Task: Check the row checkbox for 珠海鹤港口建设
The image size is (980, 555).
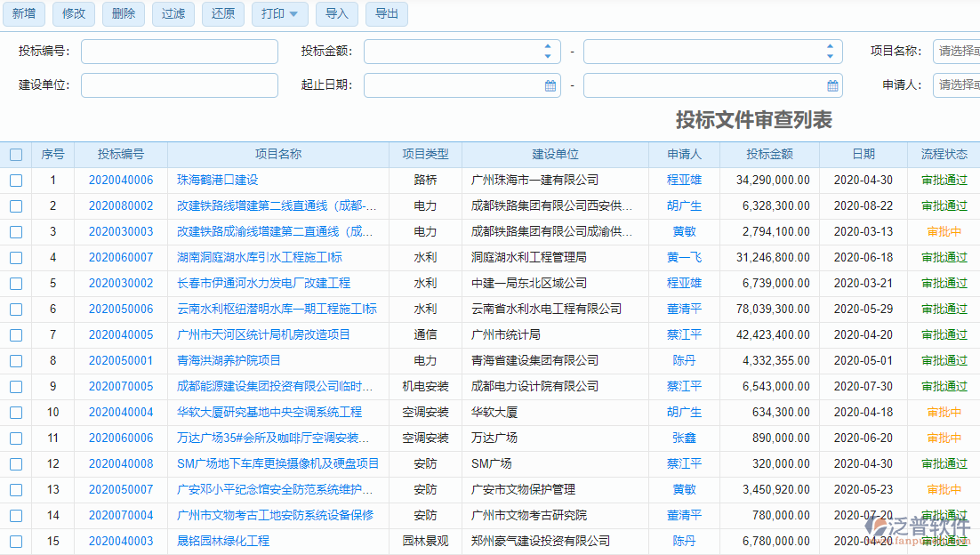Action: [x=15, y=179]
